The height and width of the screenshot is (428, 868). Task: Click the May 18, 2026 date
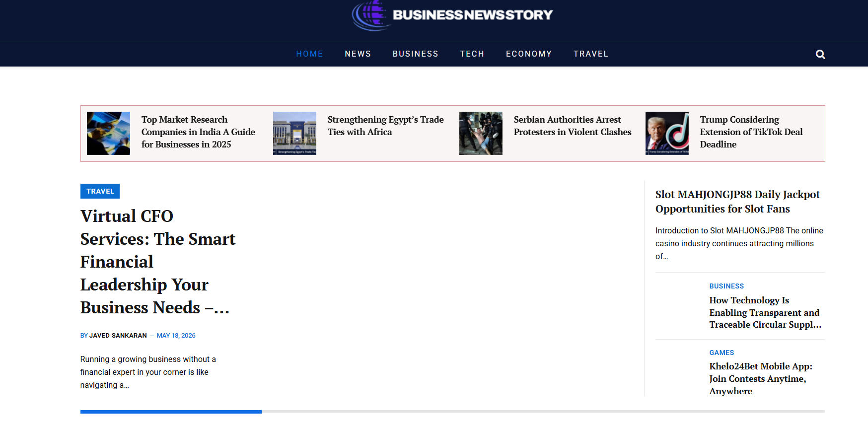tap(176, 336)
